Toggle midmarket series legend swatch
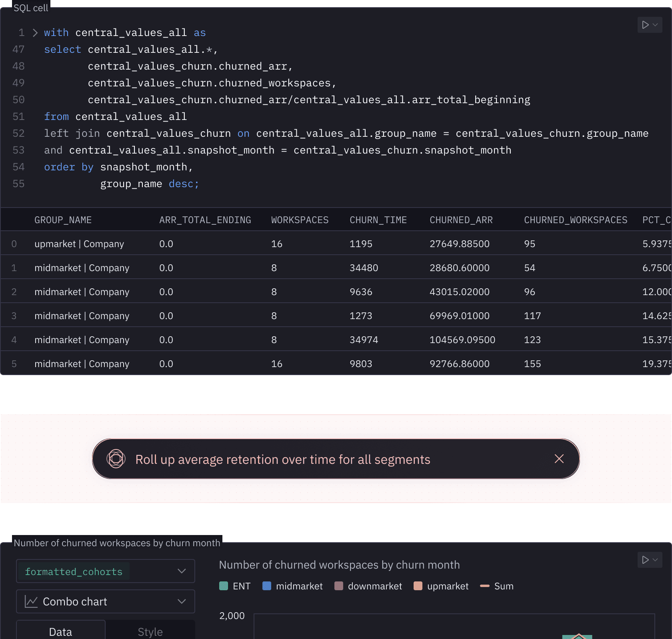Screen dimensions: 672x639 coord(267,586)
